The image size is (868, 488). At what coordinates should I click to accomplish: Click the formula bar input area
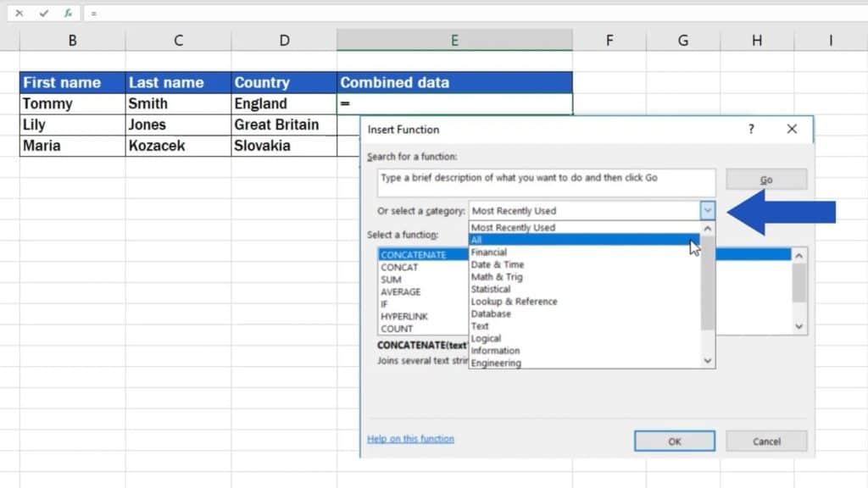click(476, 14)
